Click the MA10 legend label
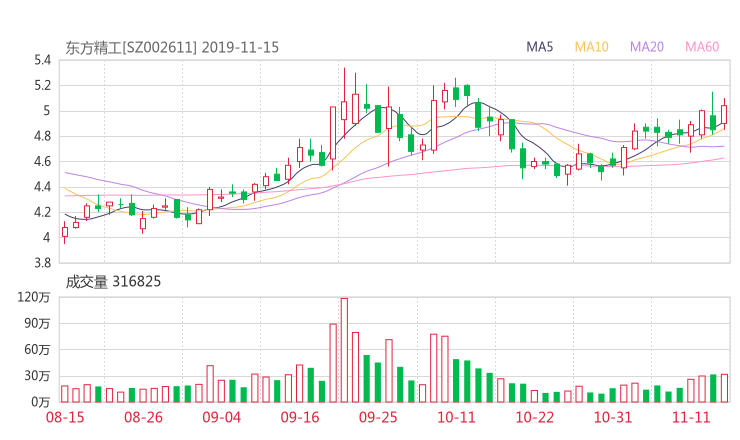Screen dimensions: 740x440 point(591,47)
